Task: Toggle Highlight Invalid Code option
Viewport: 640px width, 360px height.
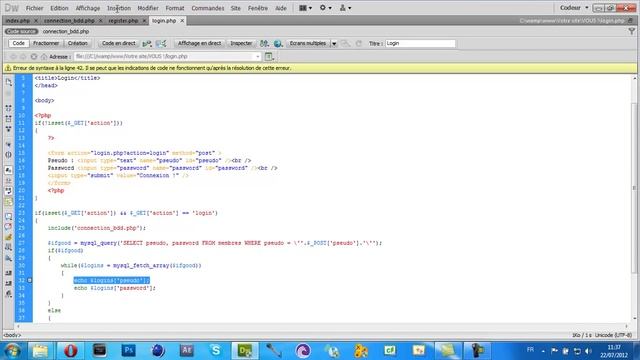Action: coord(9,180)
